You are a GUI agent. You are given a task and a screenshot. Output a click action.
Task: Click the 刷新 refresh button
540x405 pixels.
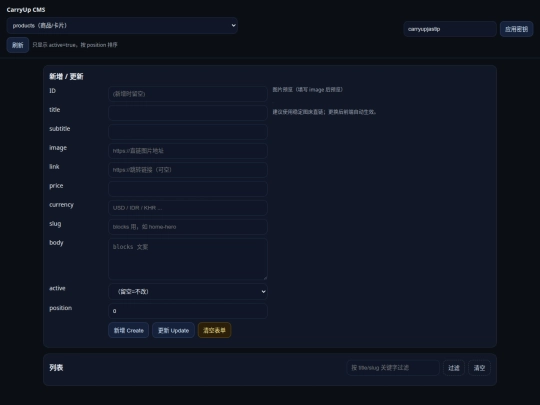coord(18,45)
